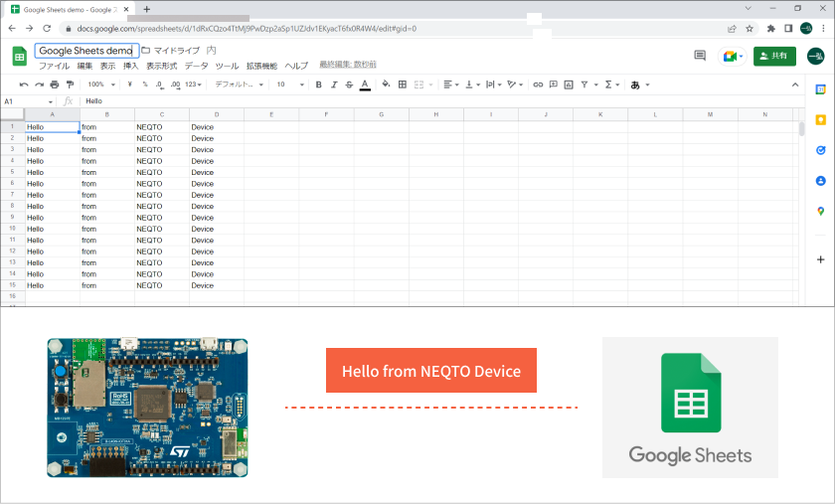
Task: Open the 拡張機能 menu
Action: [x=261, y=66]
